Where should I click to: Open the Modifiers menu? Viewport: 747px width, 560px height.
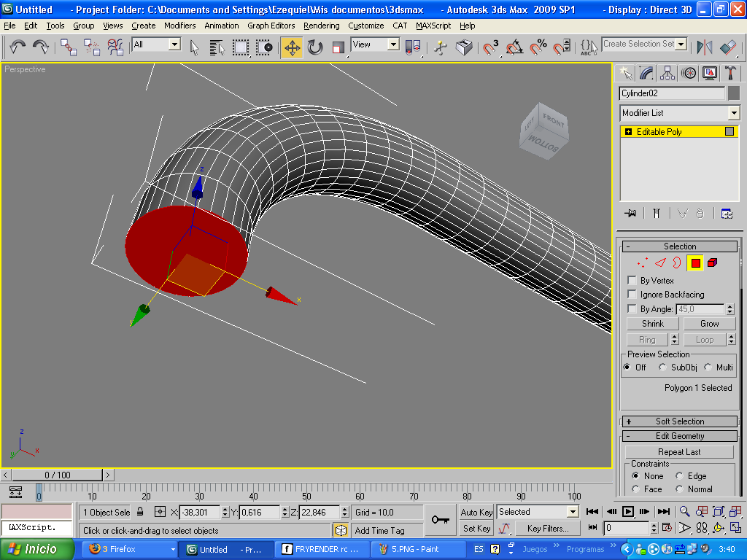pyautogui.click(x=179, y=26)
